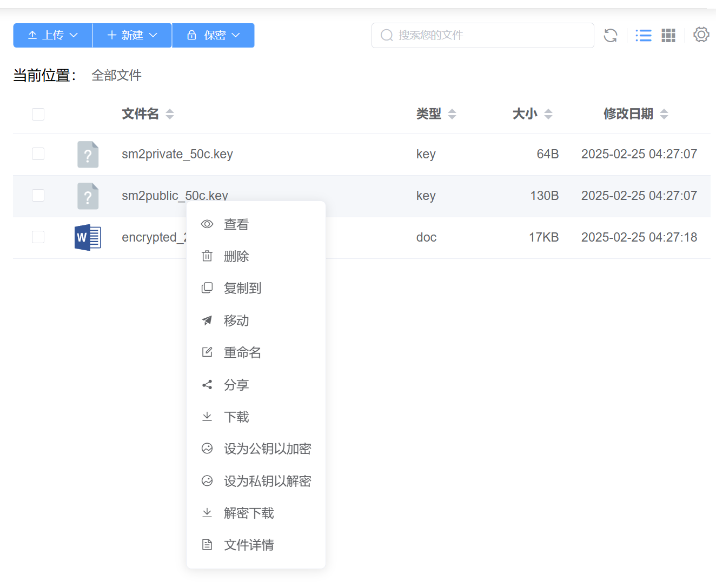Click the 修改日期 column header
Viewport: 716px width, 588px height.
[x=628, y=114]
